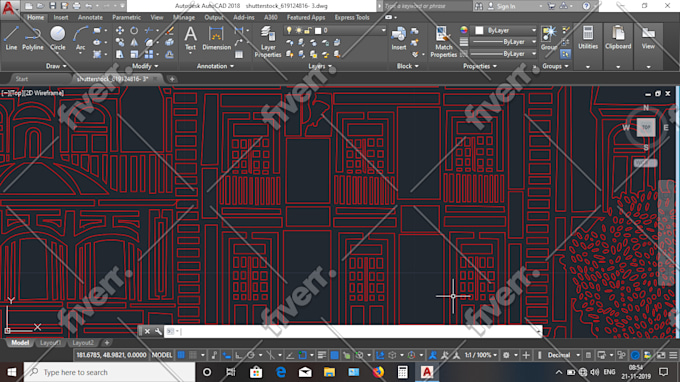Expand the Modify panel dropdown
The width and height of the screenshot is (680, 382).
tap(145, 66)
